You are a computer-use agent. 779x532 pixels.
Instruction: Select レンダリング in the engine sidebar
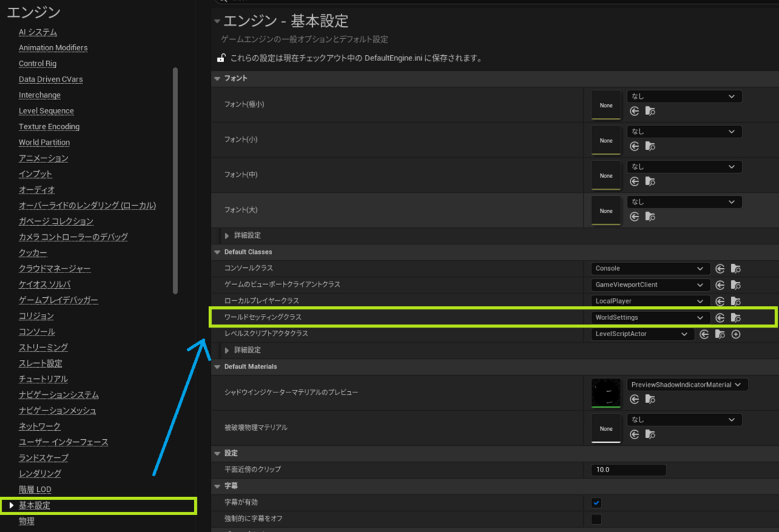[40, 473]
